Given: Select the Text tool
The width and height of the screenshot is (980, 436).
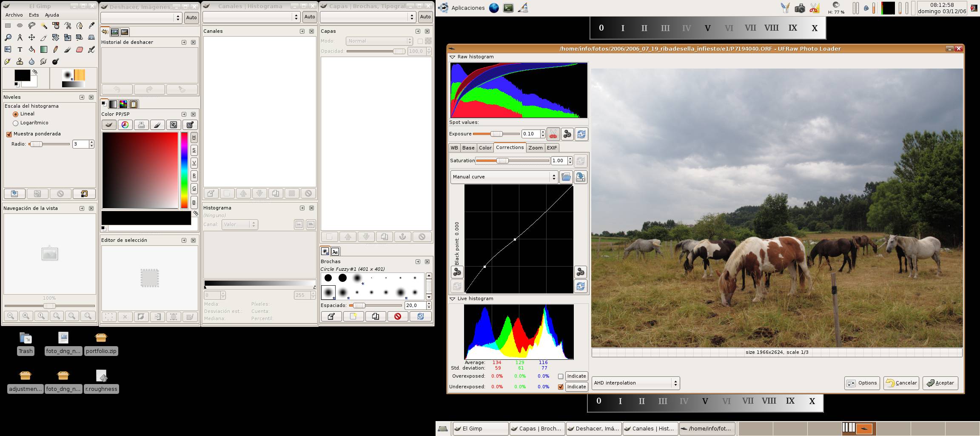Looking at the screenshot, I should tap(20, 49).
